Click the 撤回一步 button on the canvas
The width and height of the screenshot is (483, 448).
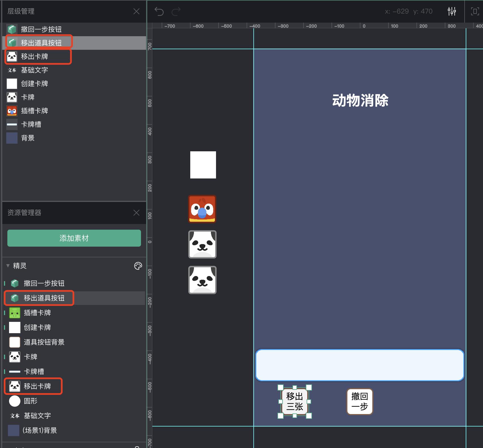tap(360, 402)
